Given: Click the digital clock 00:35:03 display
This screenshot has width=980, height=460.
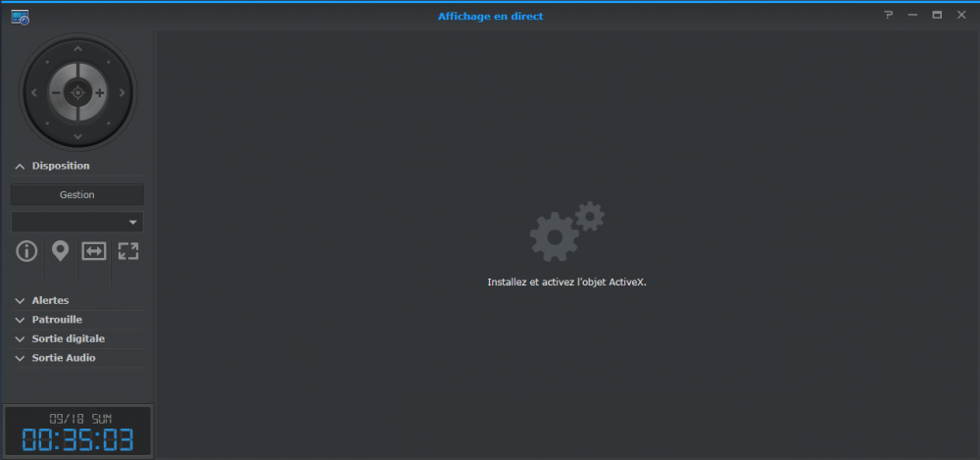Looking at the screenshot, I should (x=77, y=440).
